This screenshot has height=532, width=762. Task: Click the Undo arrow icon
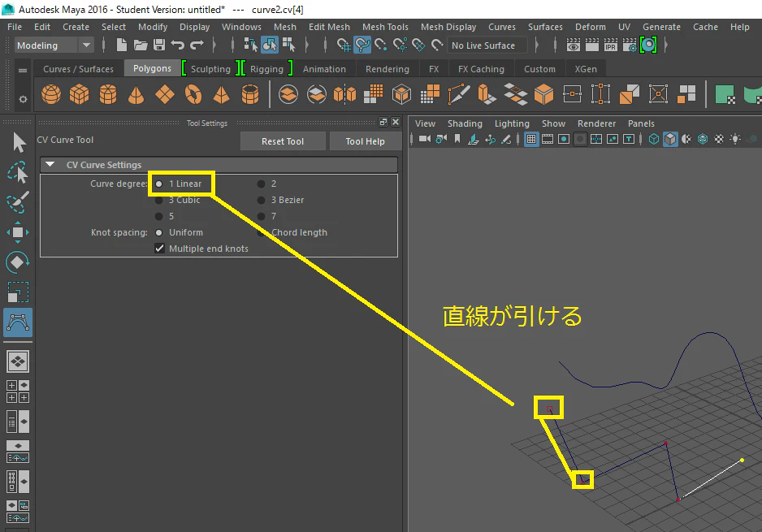tap(177, 45)
